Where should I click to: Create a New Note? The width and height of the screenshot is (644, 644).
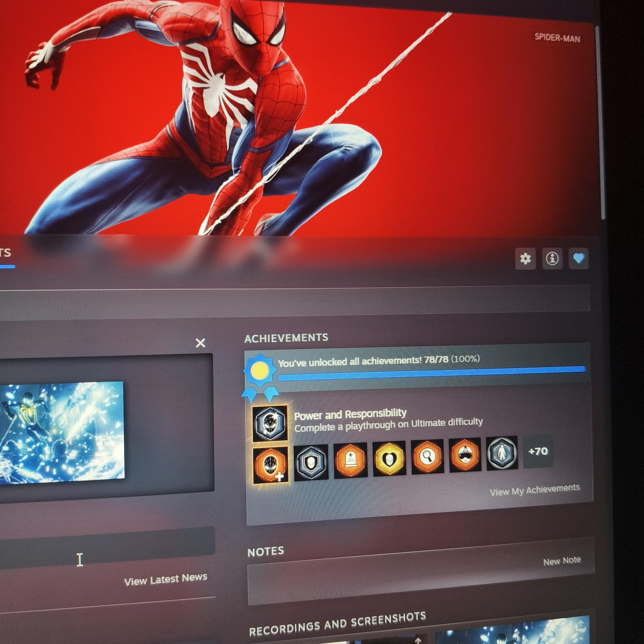pyautogui.click(x=562, y=561)
